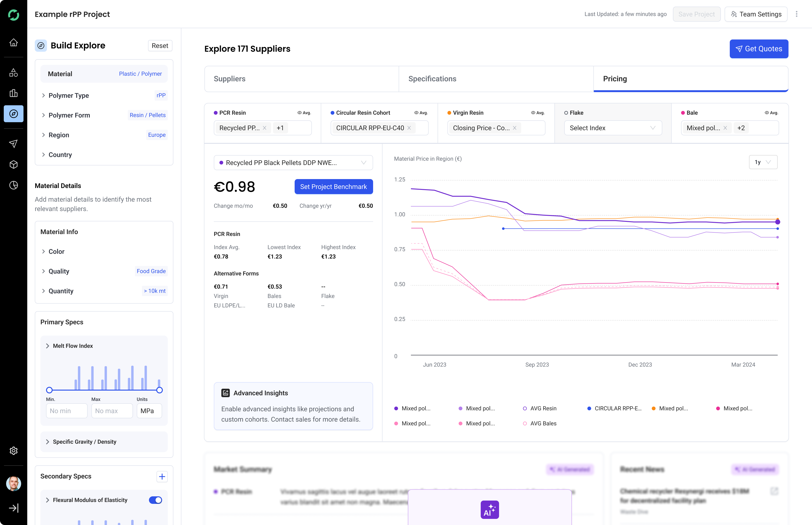Open the paper plane quotes sidebar icon
The image size is (812, 525).
point(14,144)
